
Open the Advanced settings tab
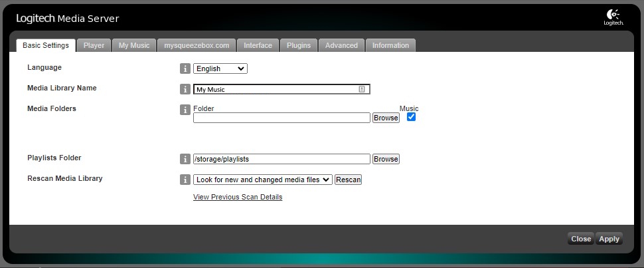(x=341, y=45)
